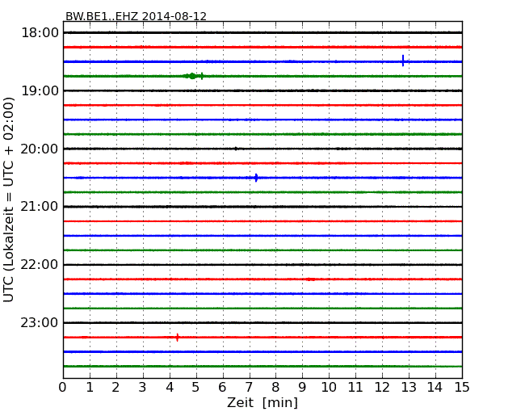Click the x-axis tick label 4
The height and width of the screenshot is (420, 525).
[x=170, y=387]
